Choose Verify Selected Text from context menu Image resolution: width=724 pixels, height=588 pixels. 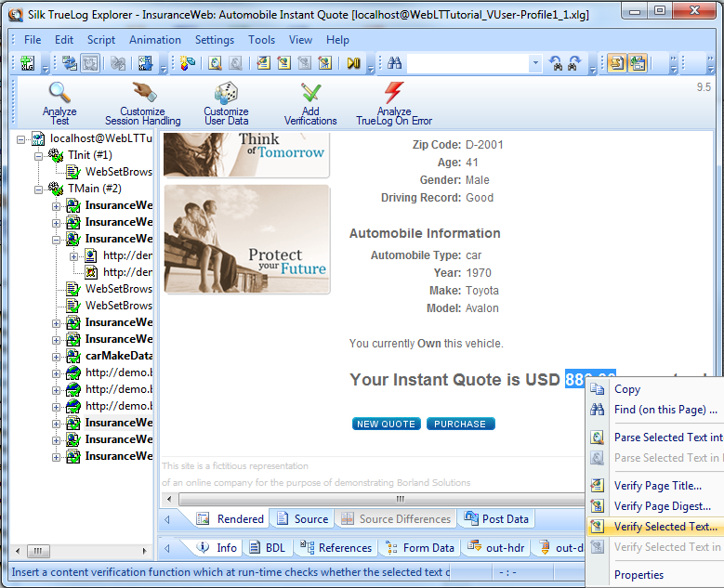[665, 527]
